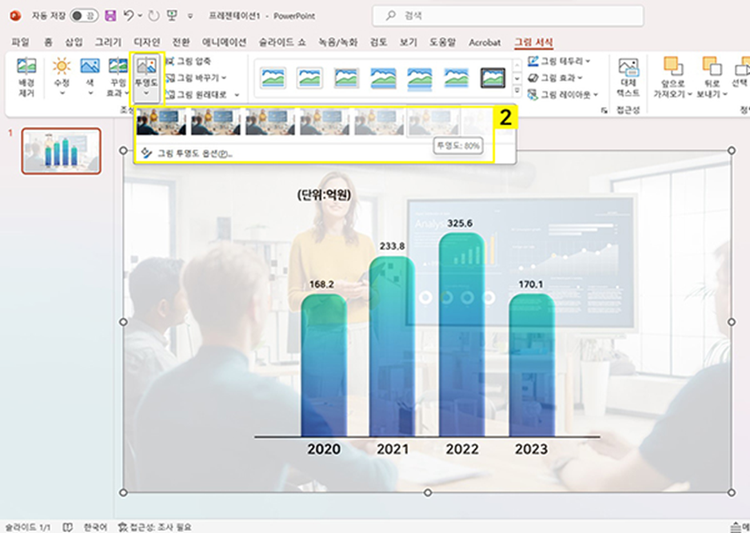Click 그림 원래대로 (Reset Picture)
The width and height of the screenshot is (750, 533).
pyautogui.click(x=196, y=94)
